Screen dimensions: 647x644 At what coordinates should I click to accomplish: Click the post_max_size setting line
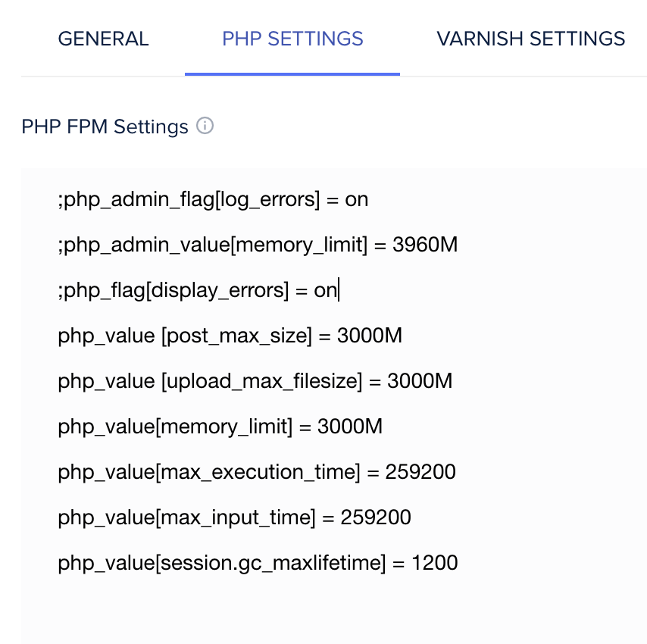tap(230, 335)
